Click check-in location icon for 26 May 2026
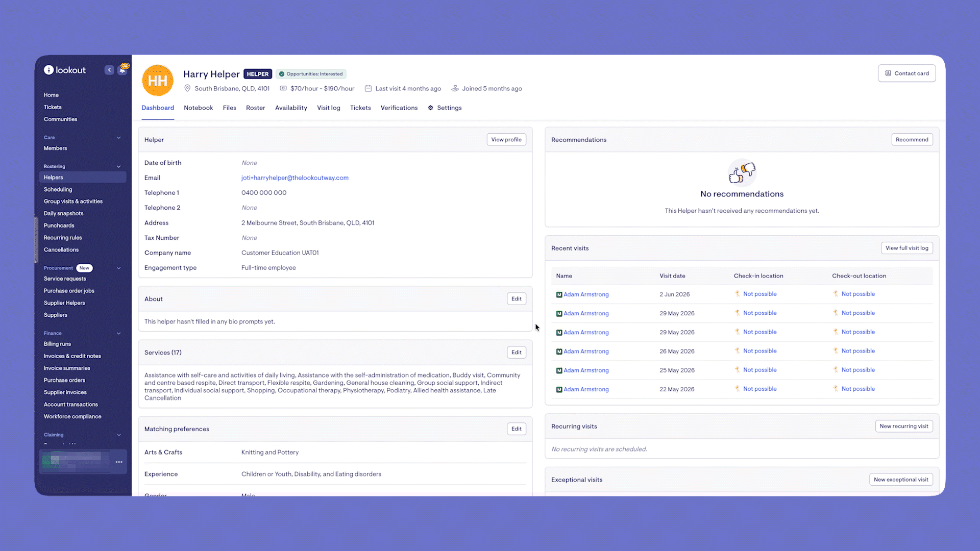This screenshot has width=980, height=551. 737,351
